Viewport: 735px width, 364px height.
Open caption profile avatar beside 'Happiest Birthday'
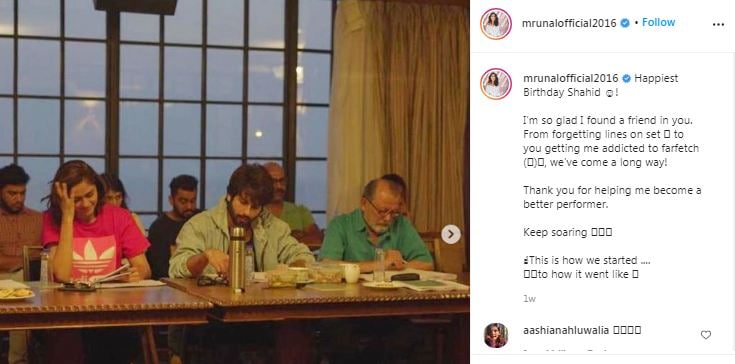tap(495, 83)
